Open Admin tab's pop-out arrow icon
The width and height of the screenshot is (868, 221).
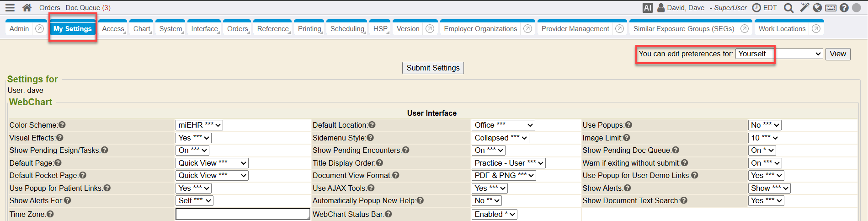[x=40, y=29]
